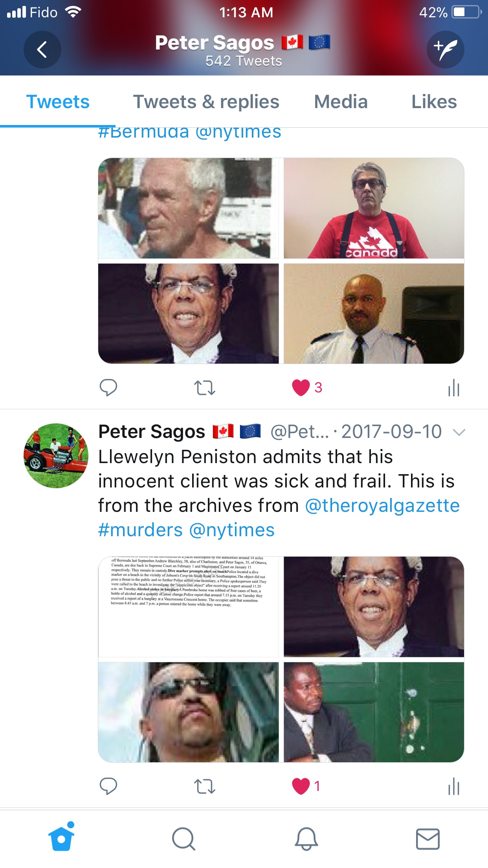Open the #murders hashtag link

140,530
